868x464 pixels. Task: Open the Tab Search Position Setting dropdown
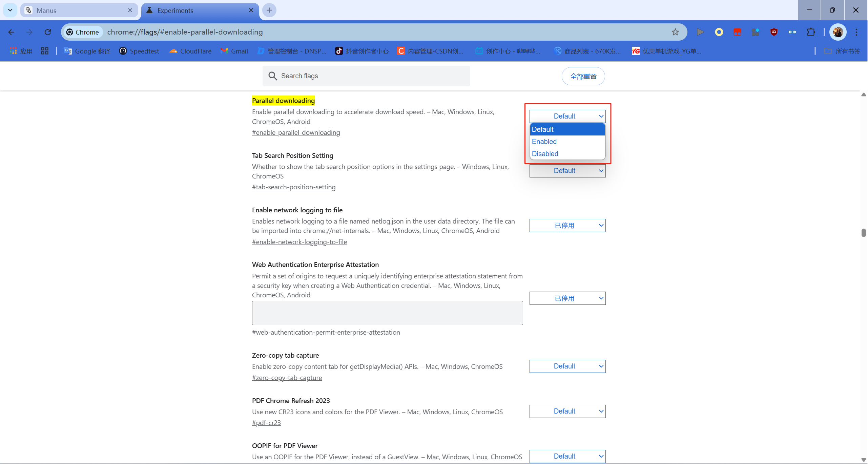coord(567,171)
